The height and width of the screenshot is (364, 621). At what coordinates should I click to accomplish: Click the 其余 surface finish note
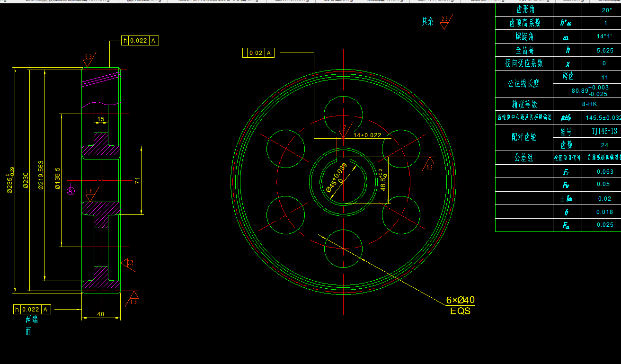tap(427, 21)
